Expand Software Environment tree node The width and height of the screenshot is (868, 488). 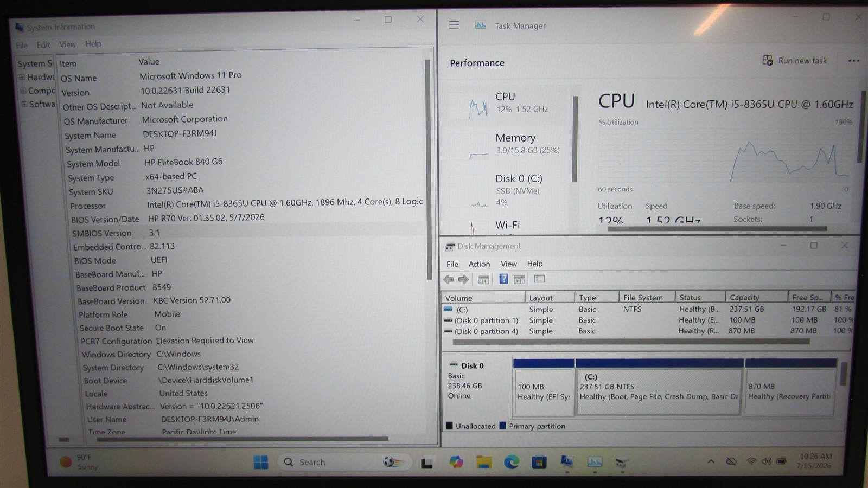pos(24,104)
